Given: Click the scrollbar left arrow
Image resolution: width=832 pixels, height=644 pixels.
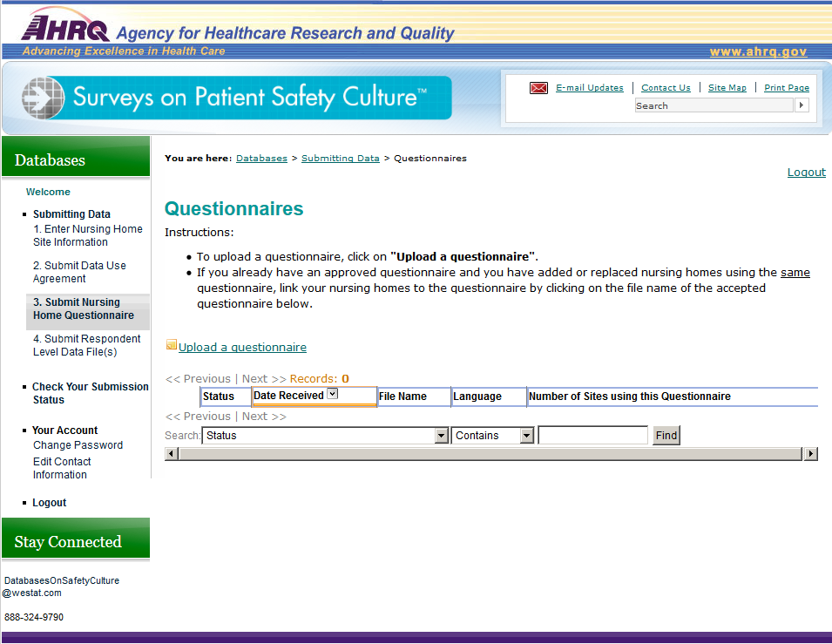Looking at the screenshot, I should [x=171, y=454].
